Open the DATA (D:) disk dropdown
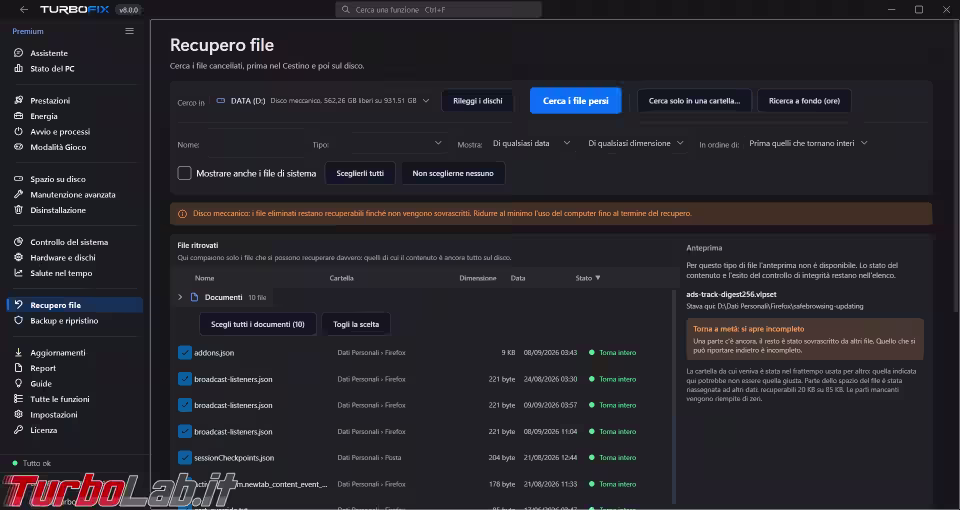 click(323, 100)
